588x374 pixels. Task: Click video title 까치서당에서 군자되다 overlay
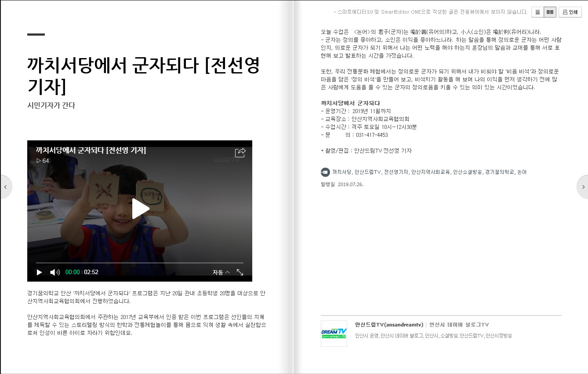(91, 150)
